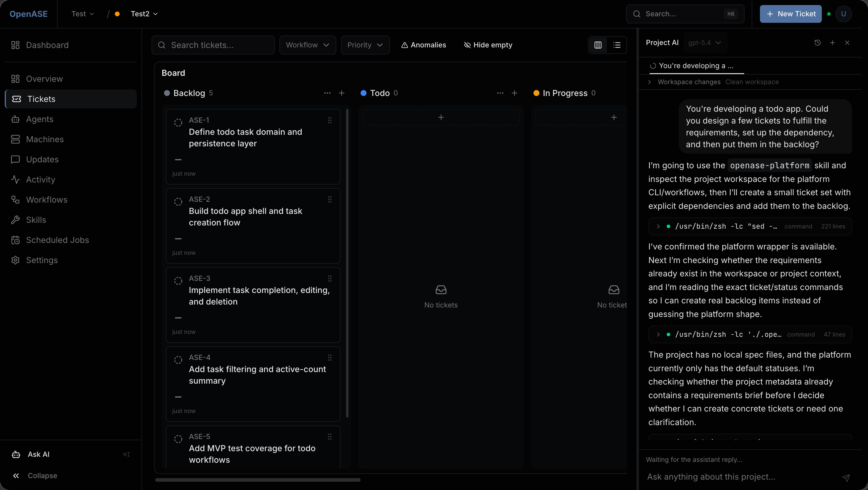This screenshot has height=490, width=868.
Task: Click the Skills wrench icon
Action: (x=15, y=220)
